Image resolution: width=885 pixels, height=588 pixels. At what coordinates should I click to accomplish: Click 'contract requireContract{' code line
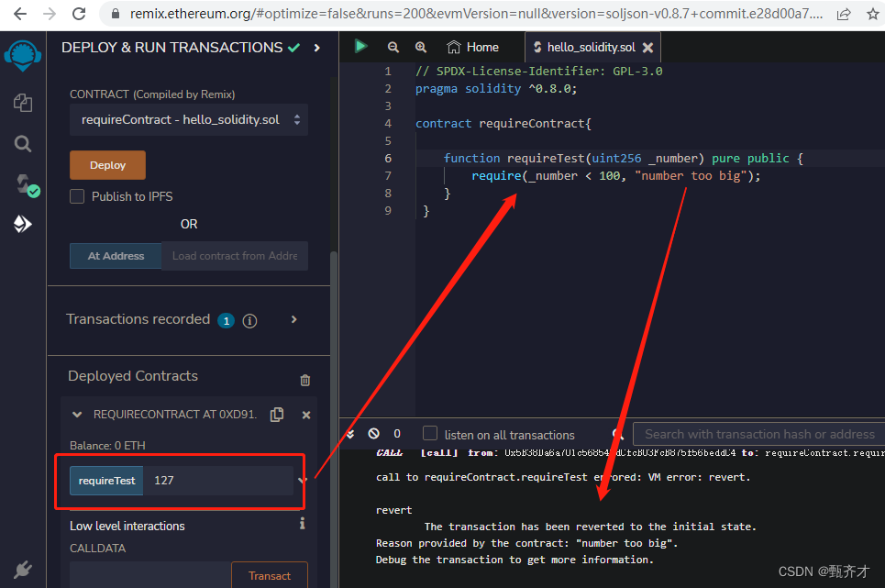(503, 124)
